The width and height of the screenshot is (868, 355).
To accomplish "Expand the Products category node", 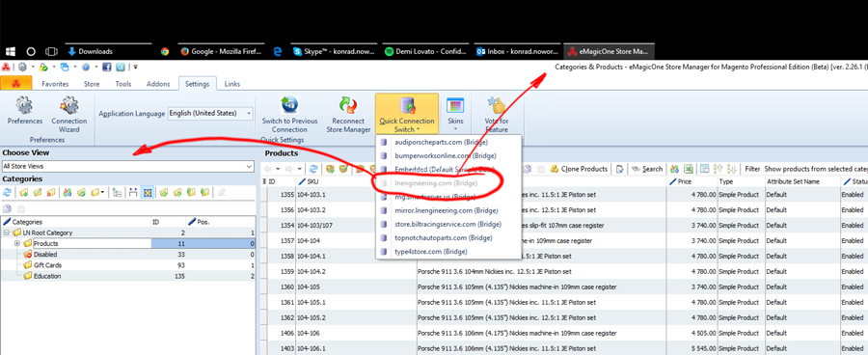I will (x=17, y=243).
